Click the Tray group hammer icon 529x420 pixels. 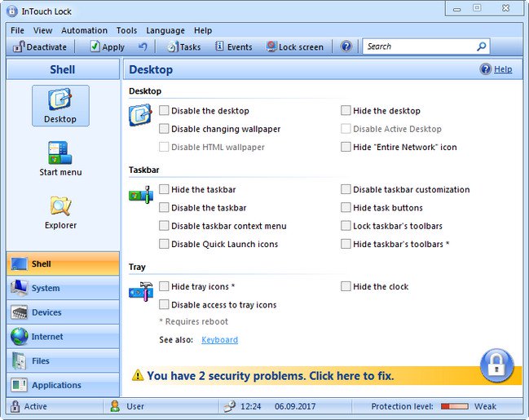click(141, 291)
